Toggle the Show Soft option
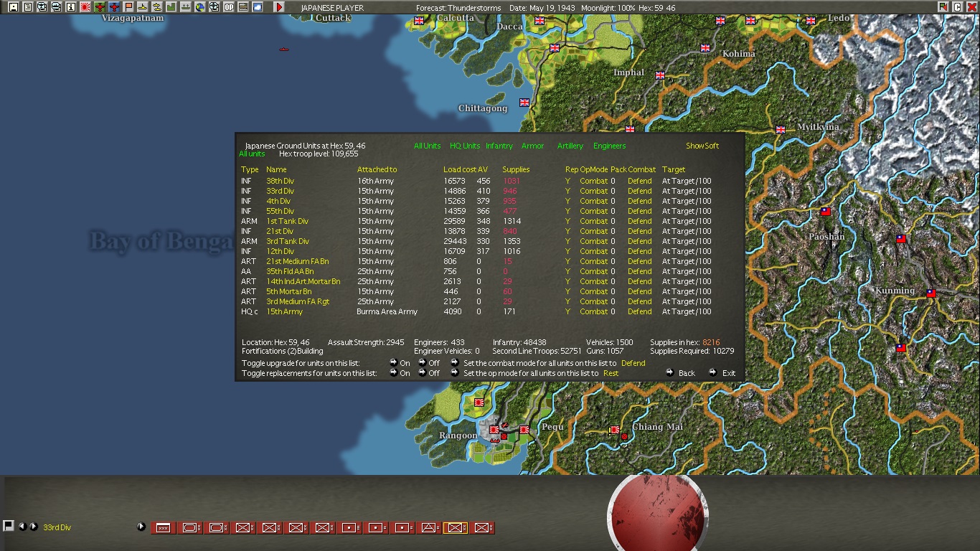Image resolution: width=980 pixels, height=551 pixels. [x=702, y=146]
